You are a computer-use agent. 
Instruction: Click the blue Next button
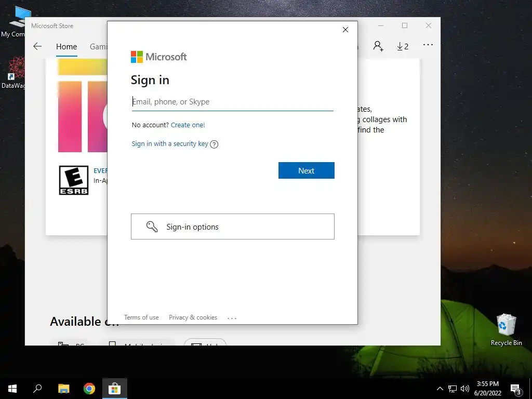click(x=307, y=170)
